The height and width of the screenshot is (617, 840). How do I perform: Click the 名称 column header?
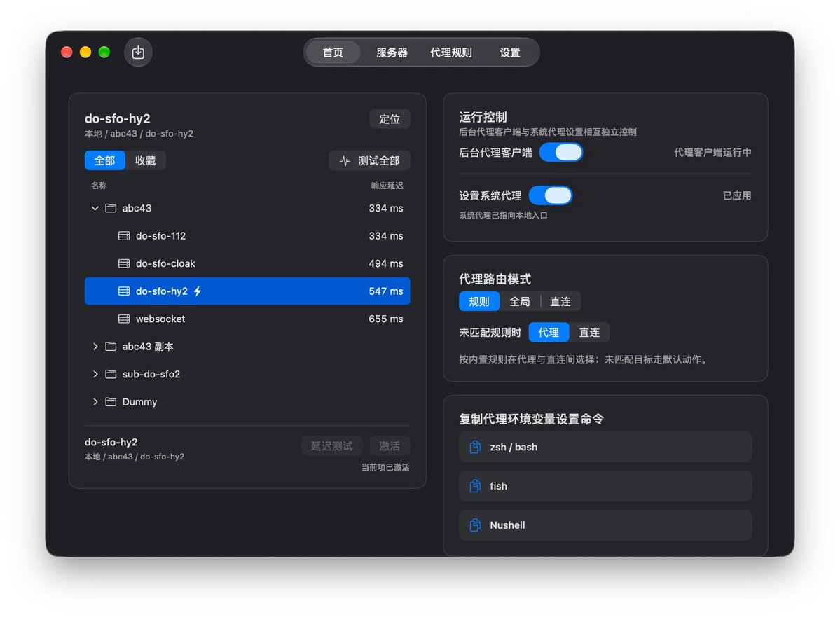coord(99,186)
